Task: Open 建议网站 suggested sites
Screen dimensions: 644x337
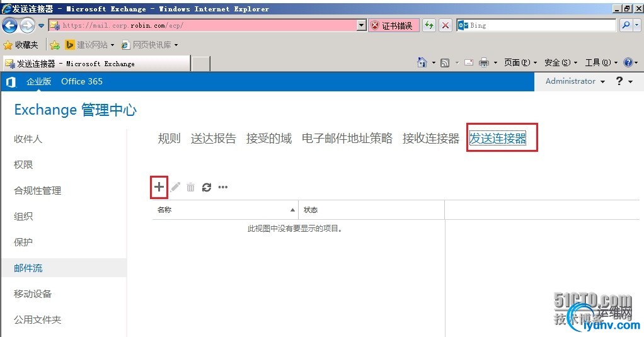Action: pyautogui.click(x=89, y=45)
